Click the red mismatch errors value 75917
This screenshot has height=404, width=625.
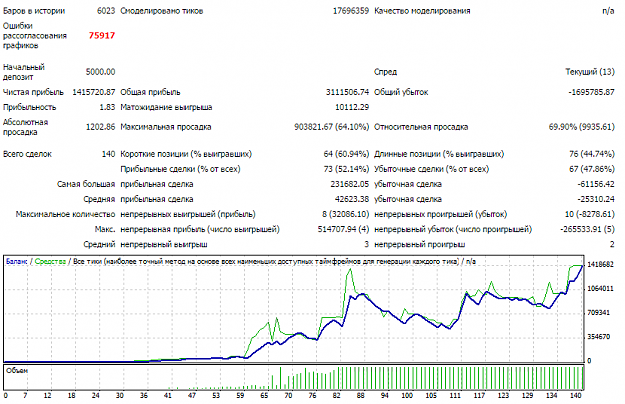click(102, 35)
